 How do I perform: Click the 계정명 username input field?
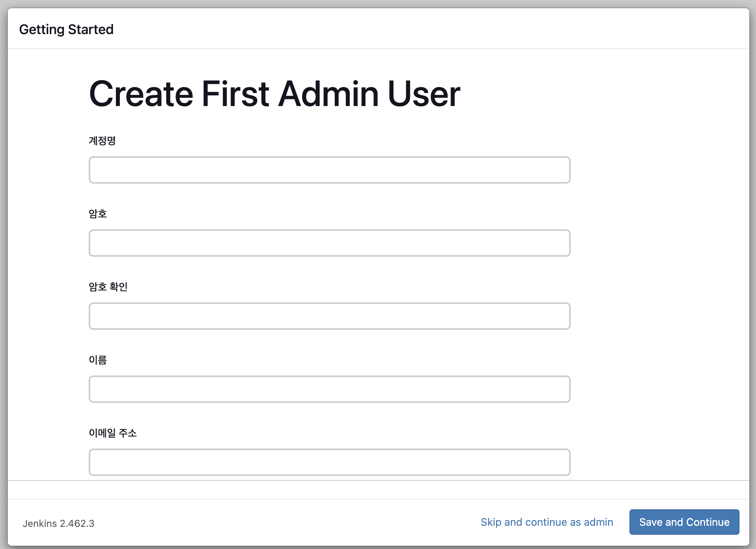[329, 170]
